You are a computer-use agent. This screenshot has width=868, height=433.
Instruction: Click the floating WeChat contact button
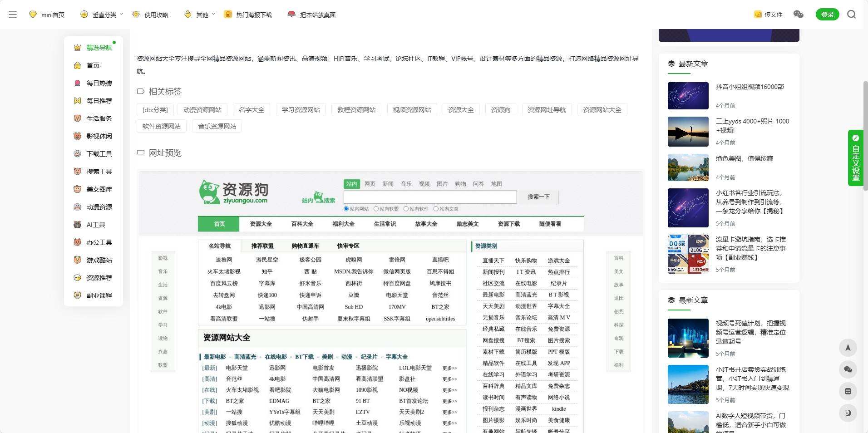tap(848, 369)
